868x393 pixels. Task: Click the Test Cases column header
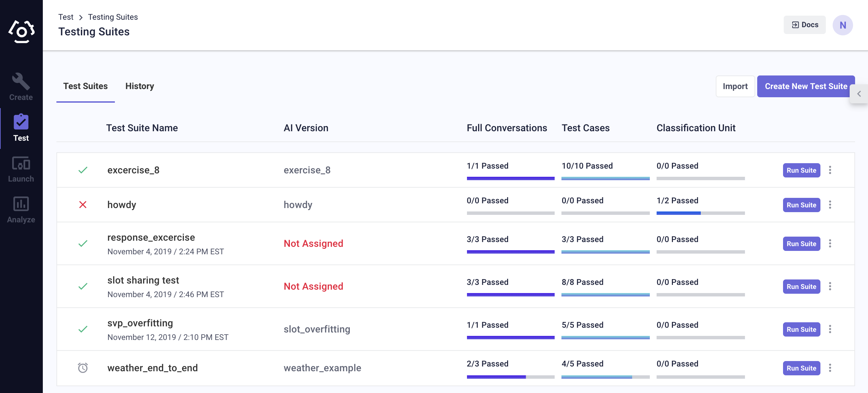[x=586, y=128]
